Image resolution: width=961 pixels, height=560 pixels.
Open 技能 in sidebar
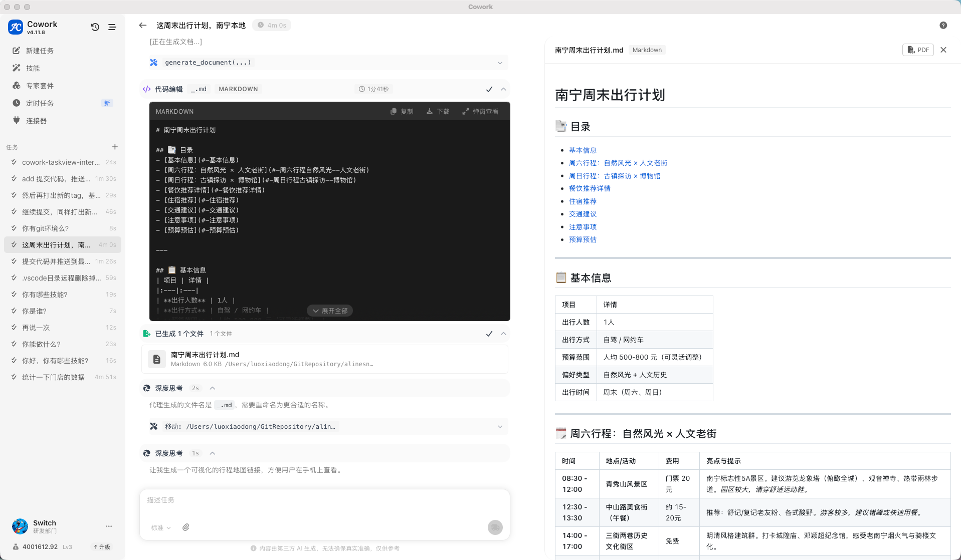(63, 68)
